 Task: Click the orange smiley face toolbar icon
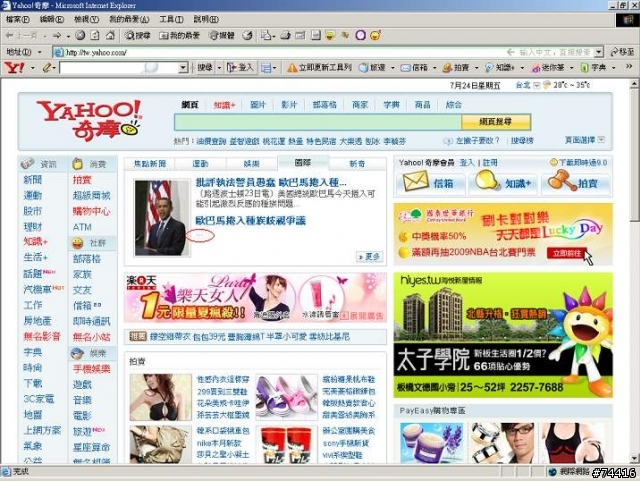pos(375,36)
